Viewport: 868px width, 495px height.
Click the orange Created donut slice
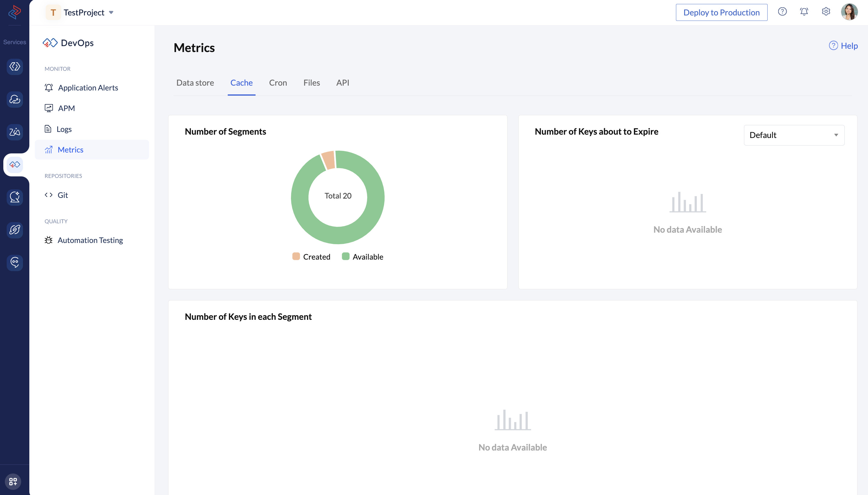(x=328, y=159)
